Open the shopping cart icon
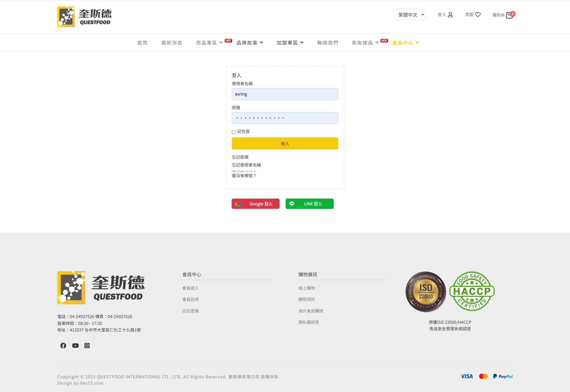The height and width of the screenshot is (392, 570). [509, 15]
